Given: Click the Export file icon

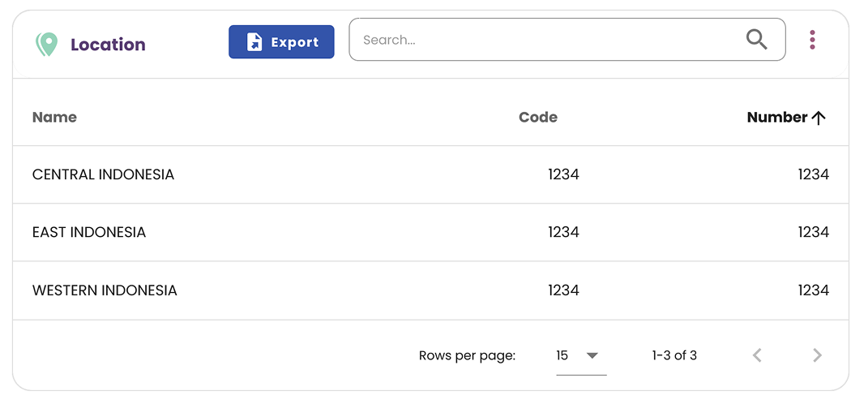Looking at the screenshot, I should [254, 42].
